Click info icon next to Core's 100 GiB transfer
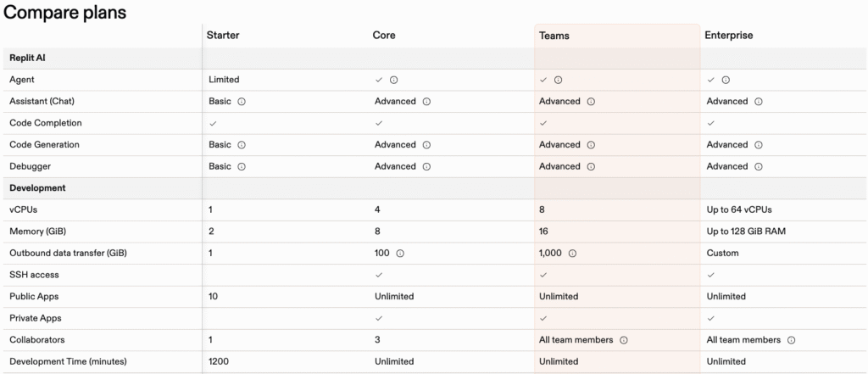 pyautogui.click(x=400, y=254)
